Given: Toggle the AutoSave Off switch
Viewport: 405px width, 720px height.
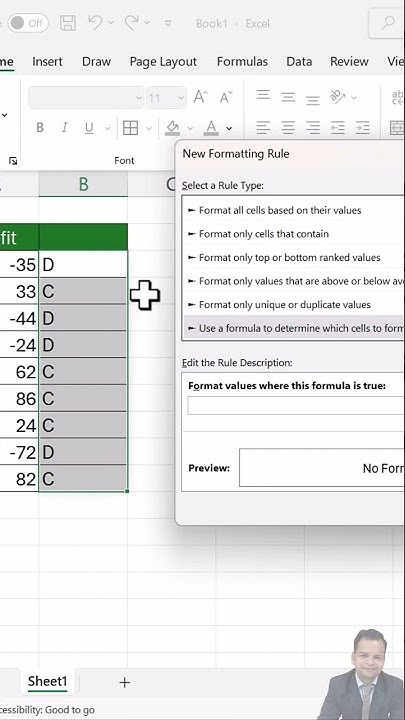Looking at the screenshot, I should tap(28, 23).
